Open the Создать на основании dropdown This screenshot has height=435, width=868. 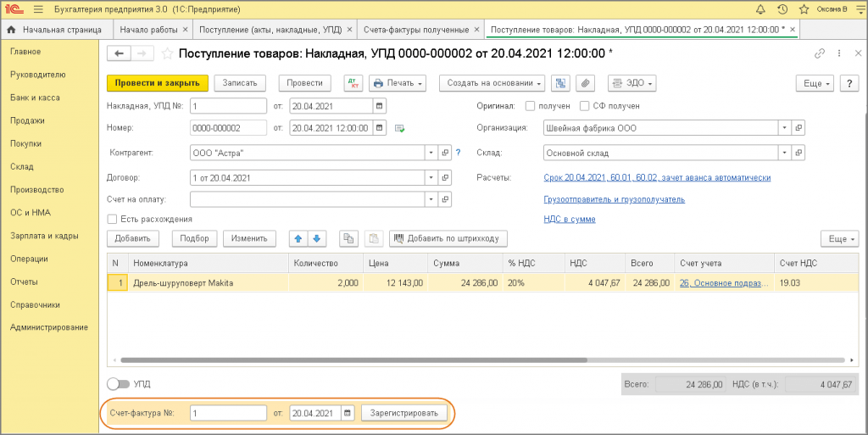492,83
